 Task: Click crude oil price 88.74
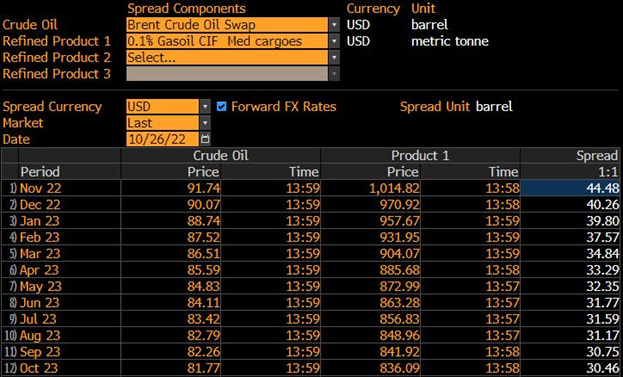(203, 220)
